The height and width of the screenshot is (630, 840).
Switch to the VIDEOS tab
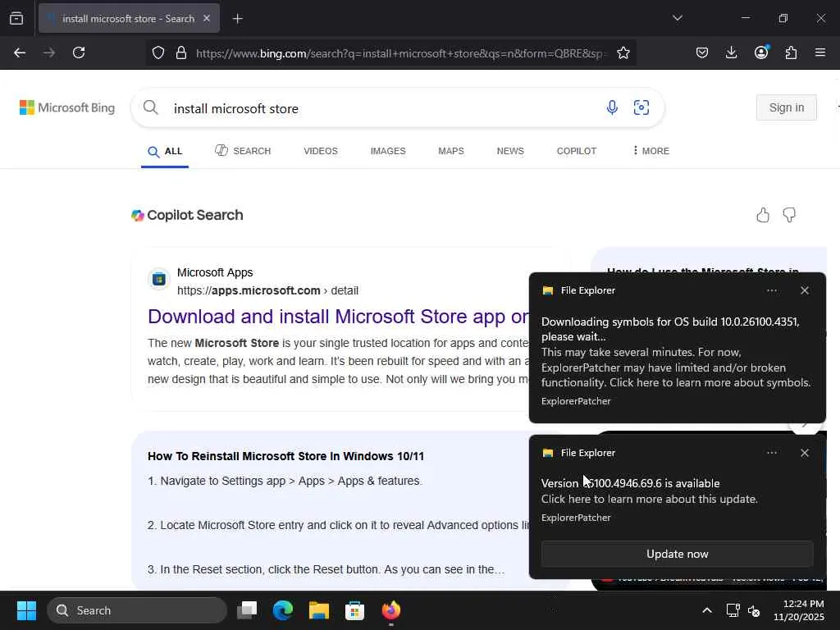(x=321, y=151)
